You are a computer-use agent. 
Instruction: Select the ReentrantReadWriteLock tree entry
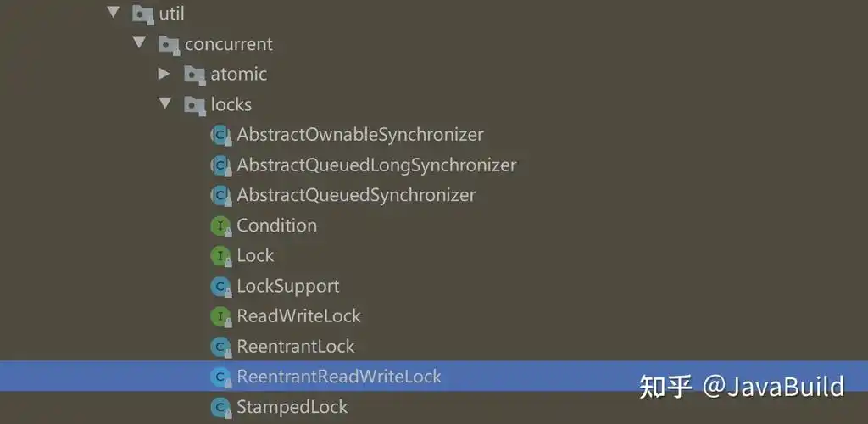coord(338,376)
